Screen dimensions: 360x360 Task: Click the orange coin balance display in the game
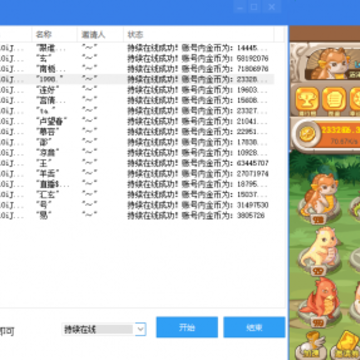(338, 134)
